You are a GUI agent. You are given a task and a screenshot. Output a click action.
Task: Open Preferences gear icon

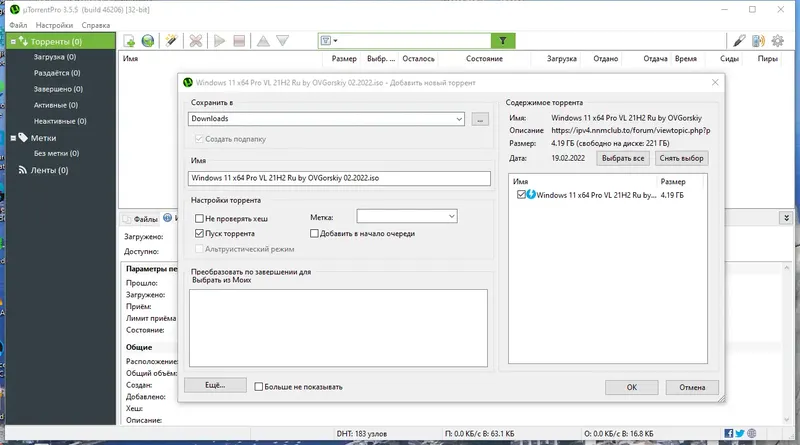[x=778, y=41]
